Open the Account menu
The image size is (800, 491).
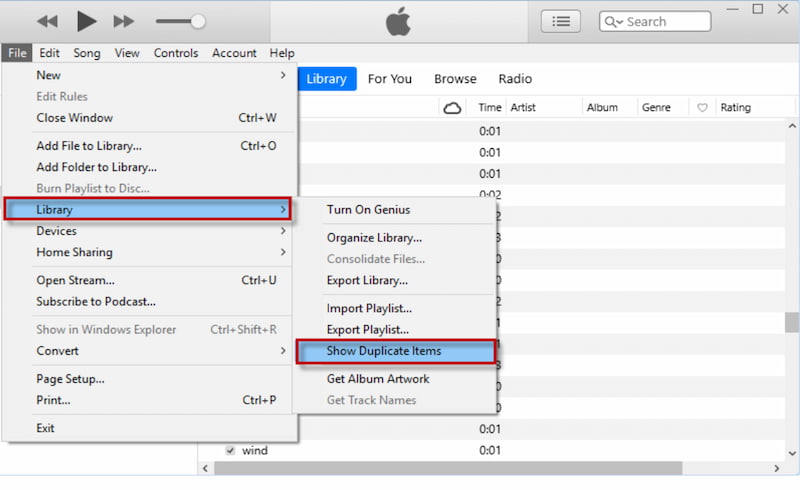click(x=234, y=53)
